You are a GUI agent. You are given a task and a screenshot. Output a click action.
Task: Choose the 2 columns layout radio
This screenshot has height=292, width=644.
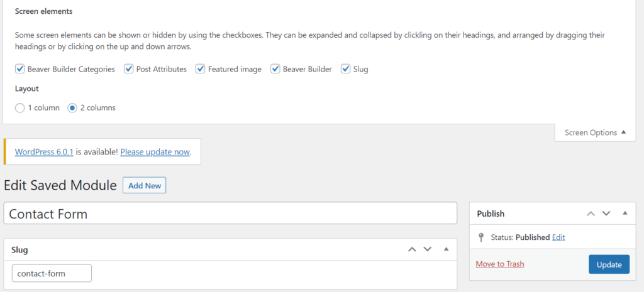[x=72, y=108]
